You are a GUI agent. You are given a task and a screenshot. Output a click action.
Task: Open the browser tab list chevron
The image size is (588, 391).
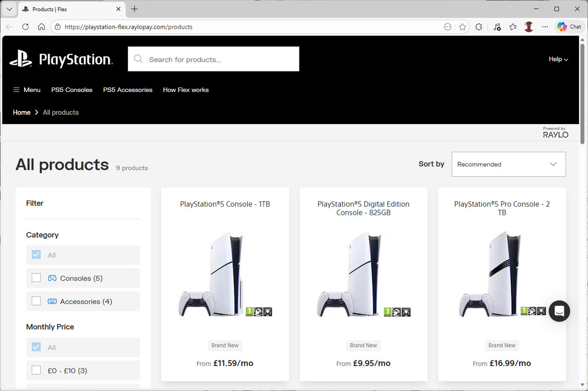pyautogui.click(x=9, y=9)
